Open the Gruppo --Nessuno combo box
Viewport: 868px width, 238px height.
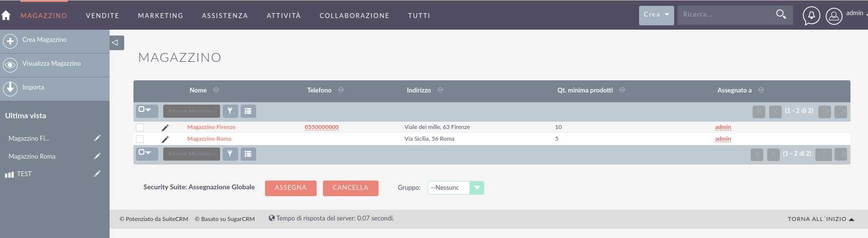click(456, 188)
